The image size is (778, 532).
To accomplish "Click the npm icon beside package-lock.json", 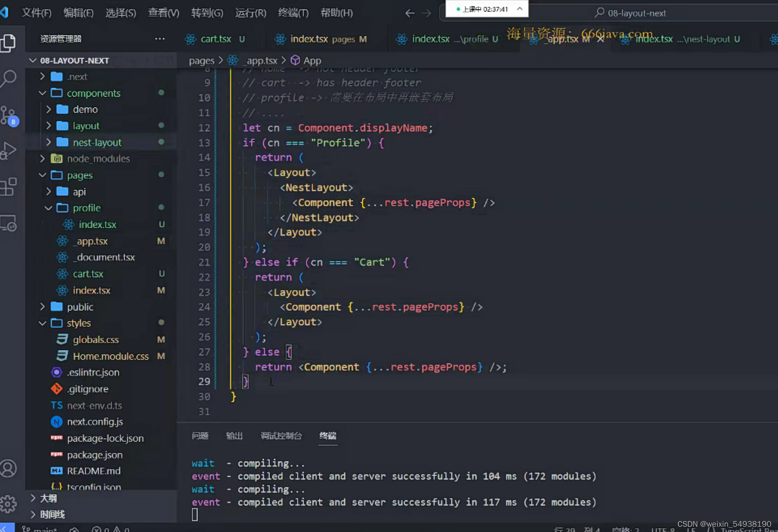I will [x=57, y=438].
